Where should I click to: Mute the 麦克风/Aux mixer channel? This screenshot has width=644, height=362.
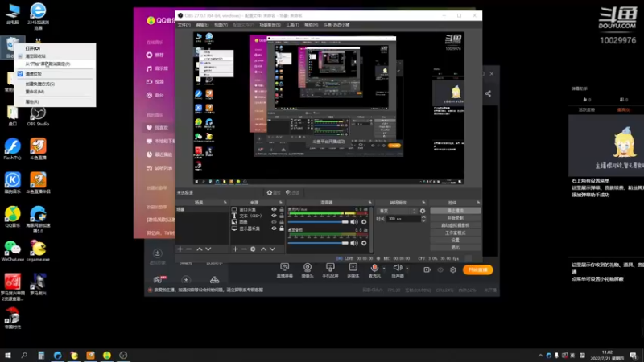point(354,222)
